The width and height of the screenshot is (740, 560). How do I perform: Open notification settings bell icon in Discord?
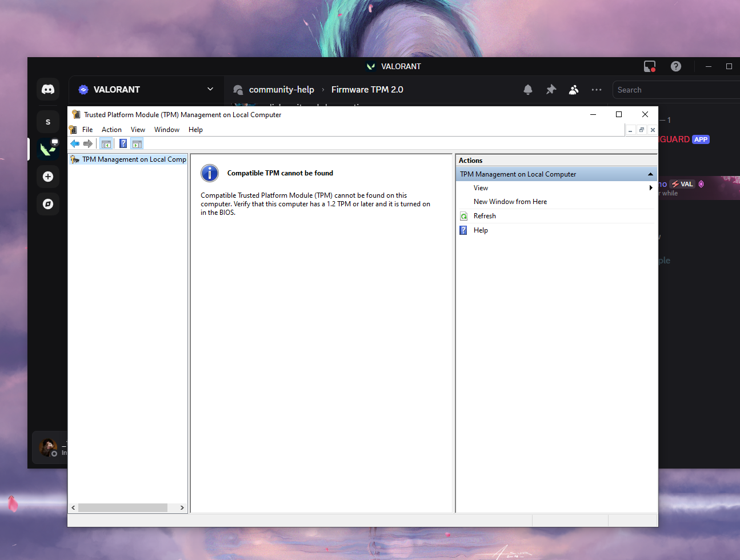[528, 90]
